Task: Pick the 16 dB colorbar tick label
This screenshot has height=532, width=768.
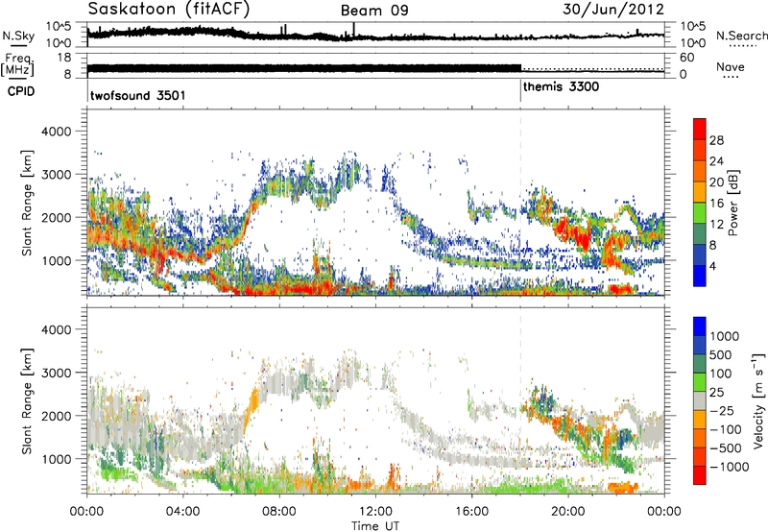Action: (x=716, y=204)
